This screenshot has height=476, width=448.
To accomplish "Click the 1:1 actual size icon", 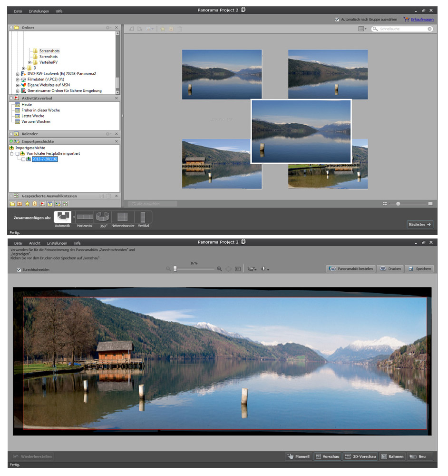I will click(x=238, y=269).
